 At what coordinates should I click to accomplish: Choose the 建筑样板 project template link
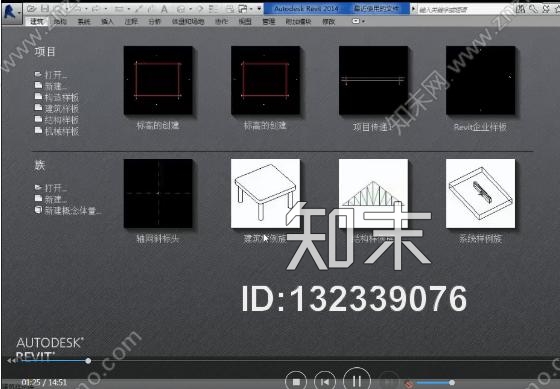[57, 109]
